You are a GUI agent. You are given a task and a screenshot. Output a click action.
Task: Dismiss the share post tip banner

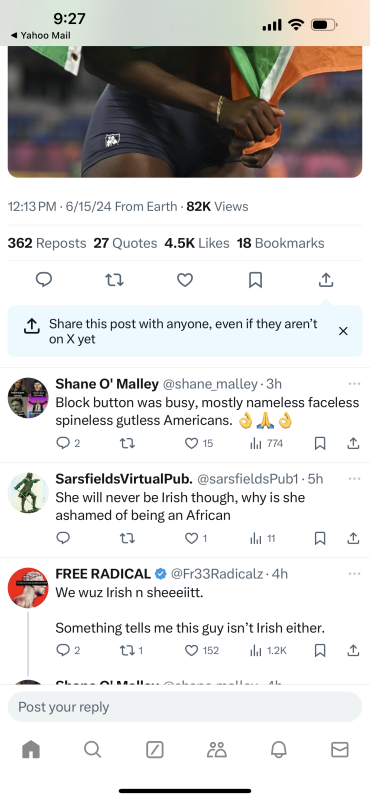tap(343, 331)
